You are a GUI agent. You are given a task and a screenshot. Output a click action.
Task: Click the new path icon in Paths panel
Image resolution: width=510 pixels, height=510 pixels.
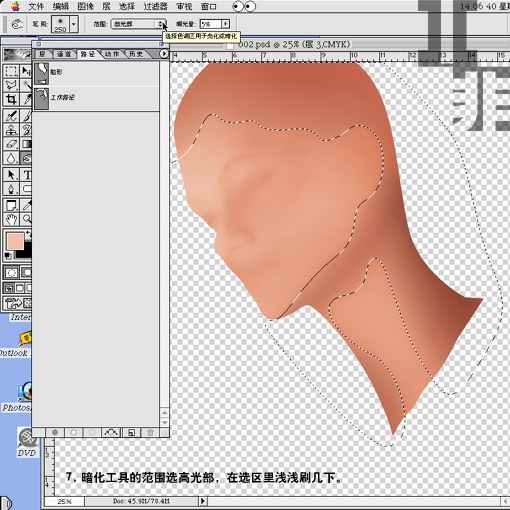pos(131,433)
